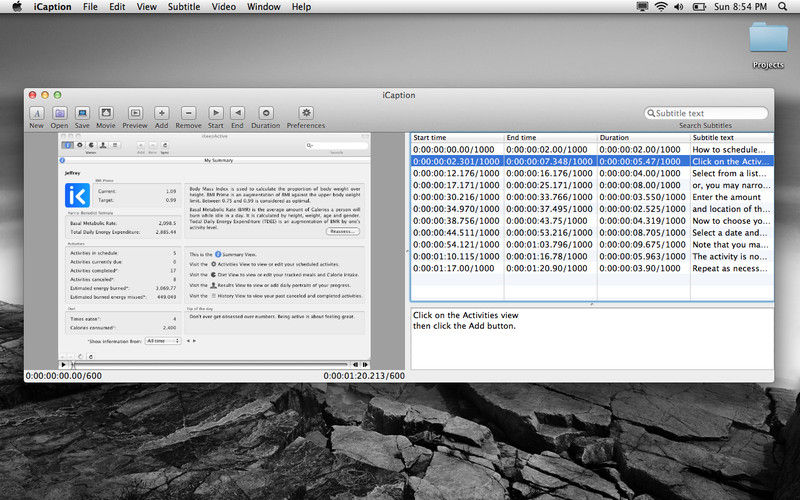Select row 'or, you may narro...'
Image resolution: width=800 pixels, height=500 pixels.
[x=592, y=185]
